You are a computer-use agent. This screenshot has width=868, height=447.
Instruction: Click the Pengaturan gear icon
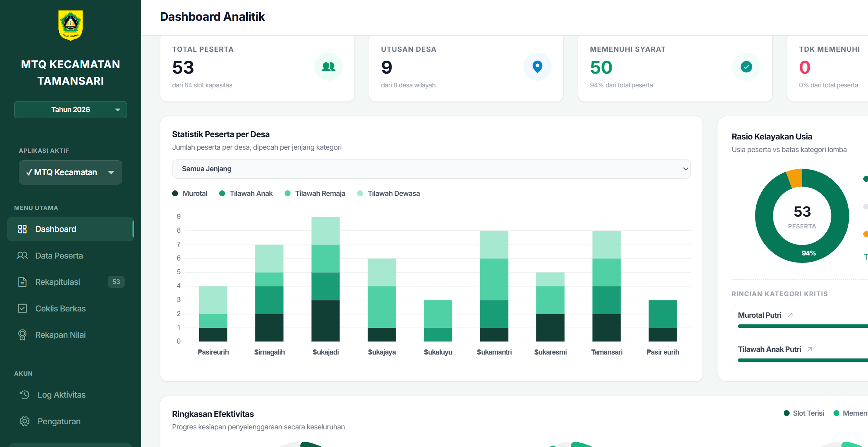25,421
